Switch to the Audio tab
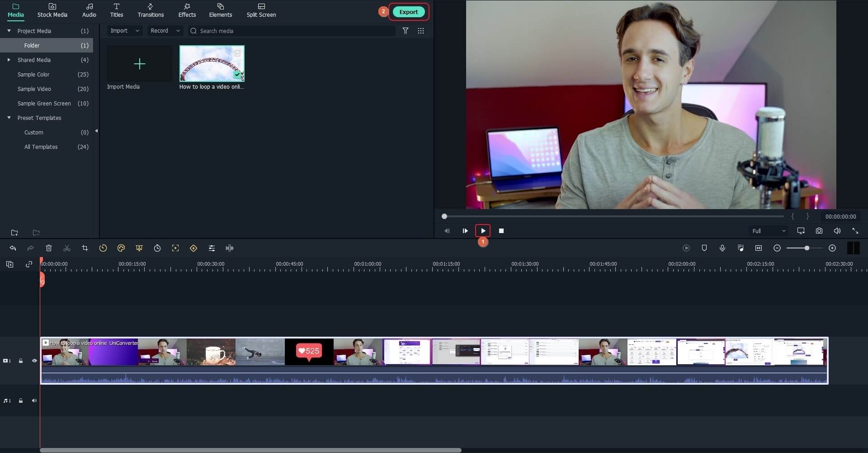Viewport: 868px width, 453px height. 89,10
